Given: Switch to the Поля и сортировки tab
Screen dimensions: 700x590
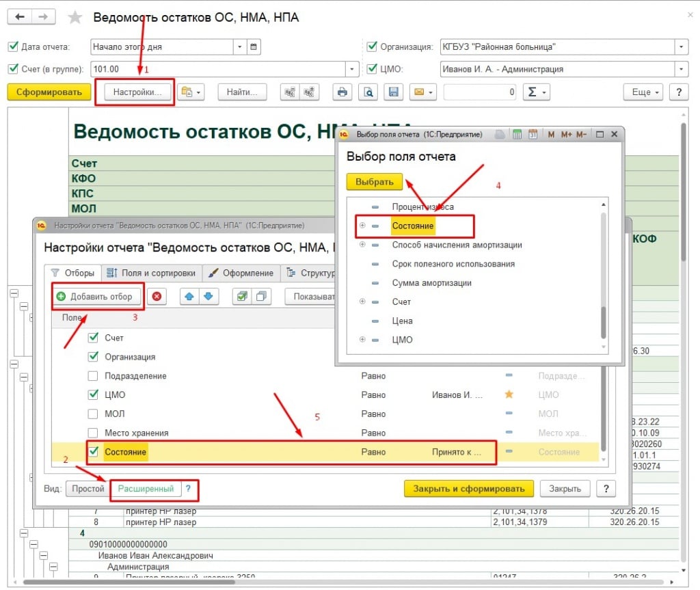Looking at the screenshot, I should [152, 273].
